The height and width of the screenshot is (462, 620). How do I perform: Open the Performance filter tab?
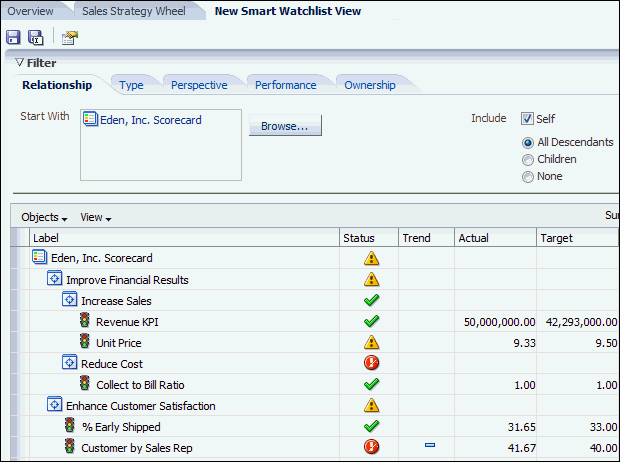point(285,85)
